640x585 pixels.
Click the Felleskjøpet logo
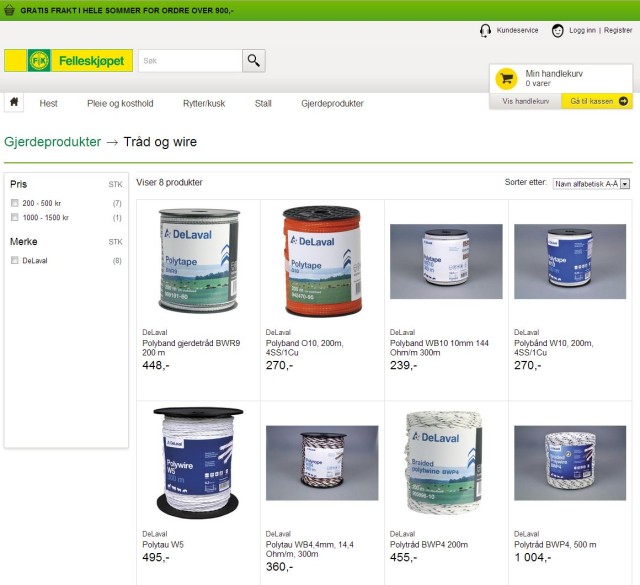click(68, 60)
